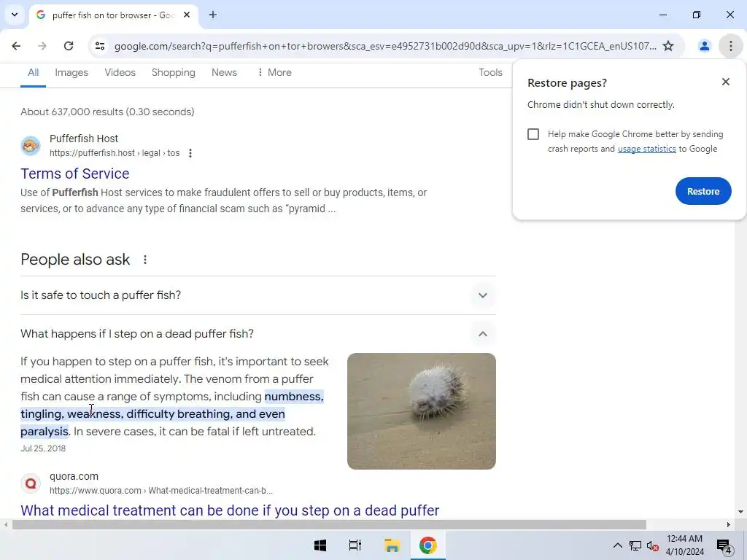The width and height of the screenshot is (747, 560).
Task: Open Chrome's three-dot menu
Action: [731, 46]
